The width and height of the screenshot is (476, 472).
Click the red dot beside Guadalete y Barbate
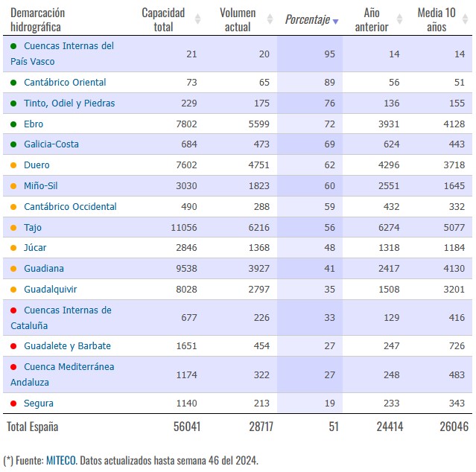[x=13, y=346]
